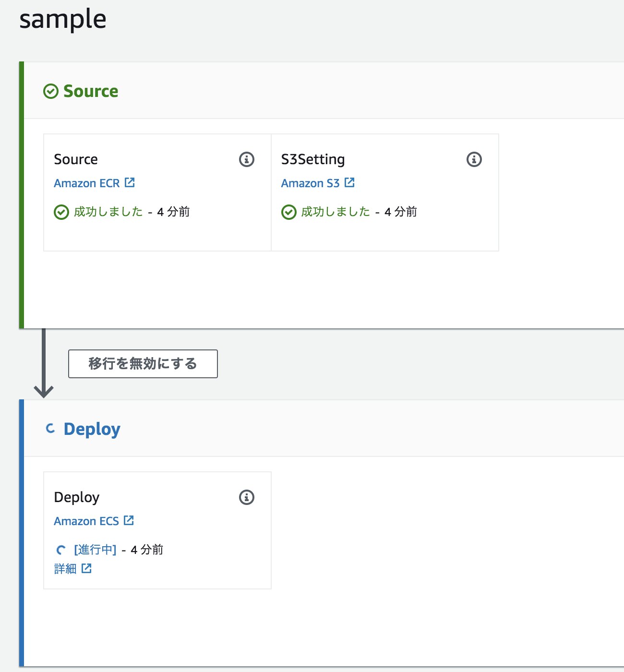
Task: Click the spinner icon in Deploy stage header
Action: [51, 429]
